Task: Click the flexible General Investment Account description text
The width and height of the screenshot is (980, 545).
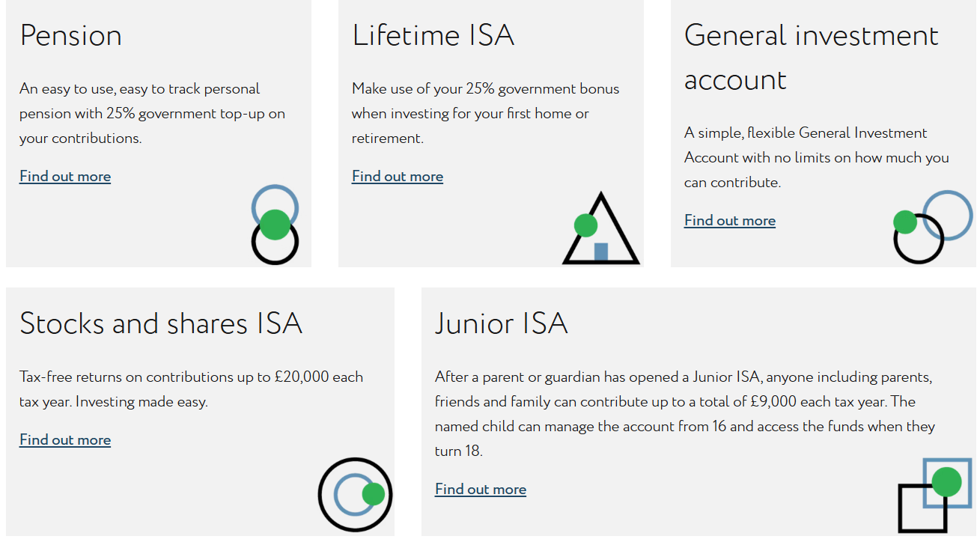Action: click(x=817, y=157)
